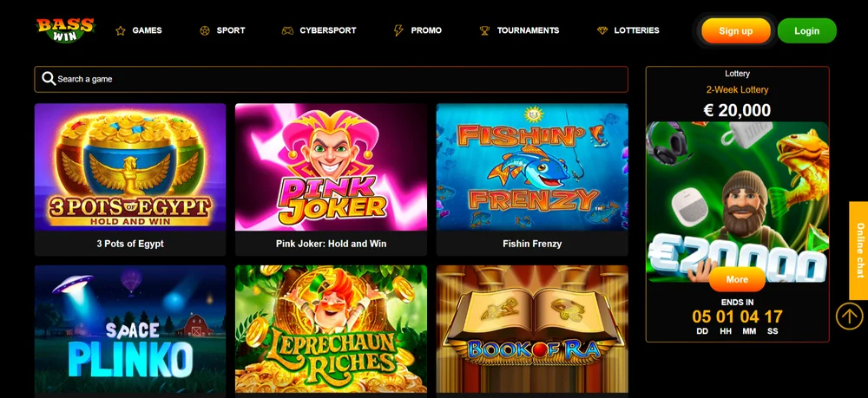Select the Space Plinko game tile

point(130,331)
